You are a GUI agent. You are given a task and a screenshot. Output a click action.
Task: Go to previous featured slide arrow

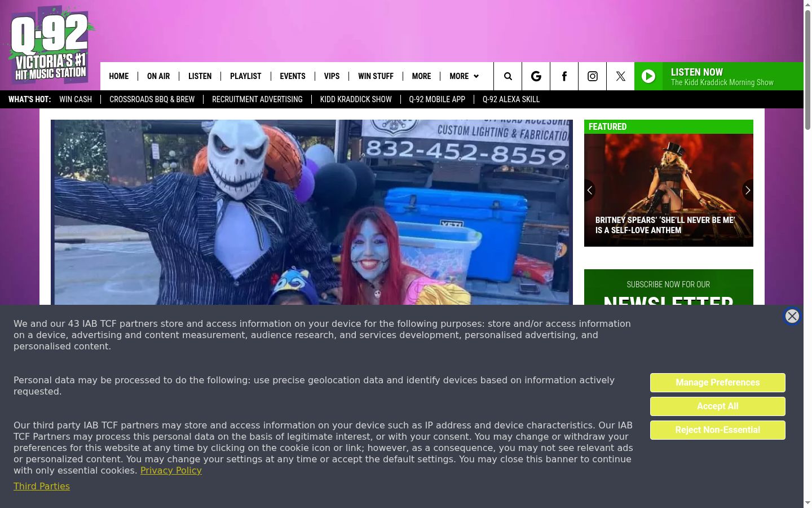pyautogui.click(x=590, y=190)
